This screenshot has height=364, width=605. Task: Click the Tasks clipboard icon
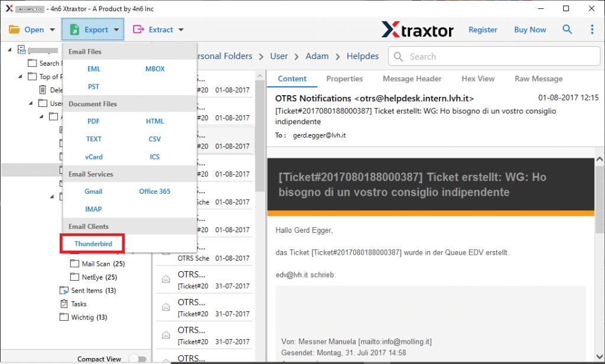pyautogui.click(x=64, y=304)
